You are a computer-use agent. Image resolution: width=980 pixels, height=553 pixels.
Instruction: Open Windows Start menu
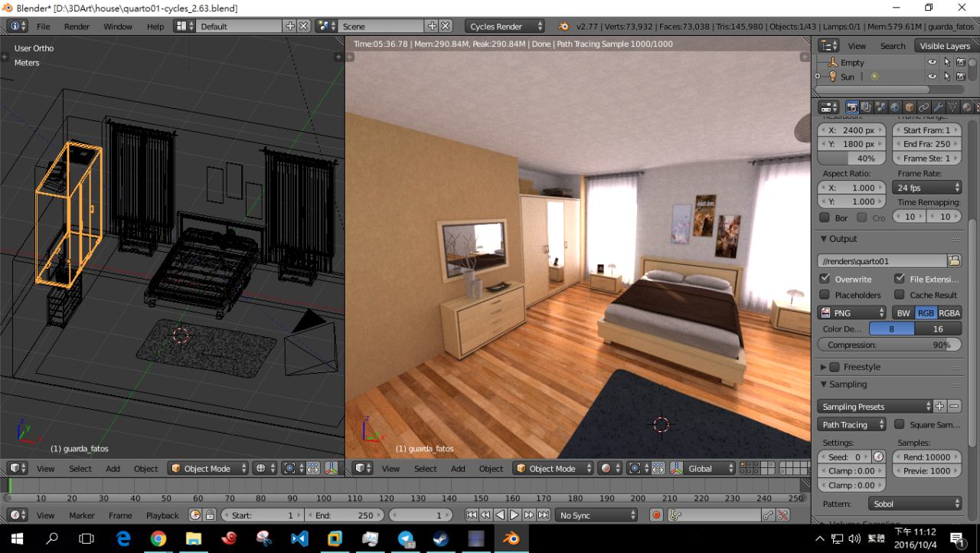tap(17, 539)
